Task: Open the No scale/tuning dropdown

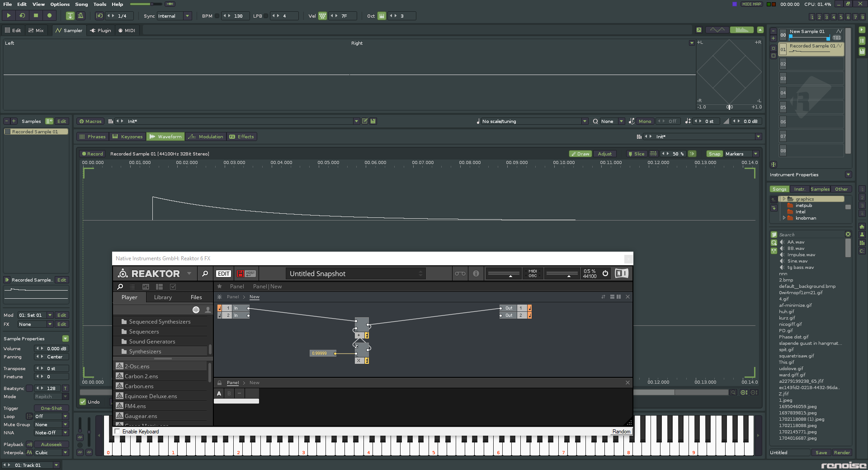Action: point(584,122)
